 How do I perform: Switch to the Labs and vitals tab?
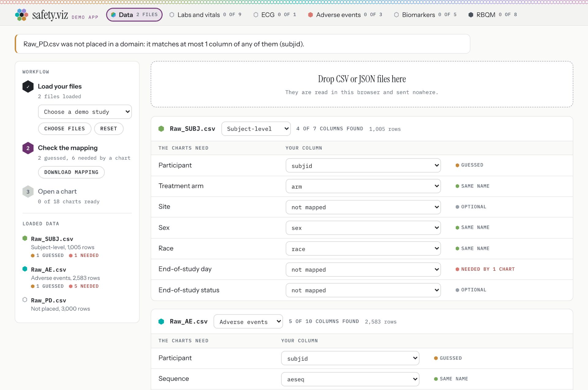click(205, 15)
